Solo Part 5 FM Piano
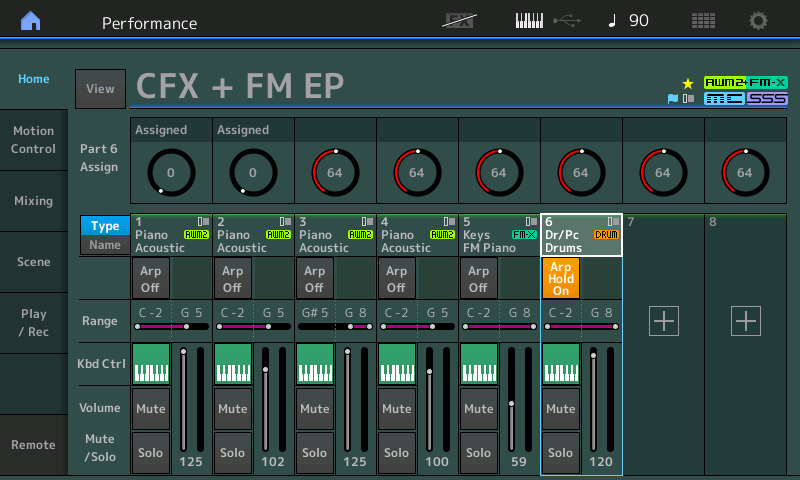The height and width of the screenshot is (480, 800). [478, 452]
